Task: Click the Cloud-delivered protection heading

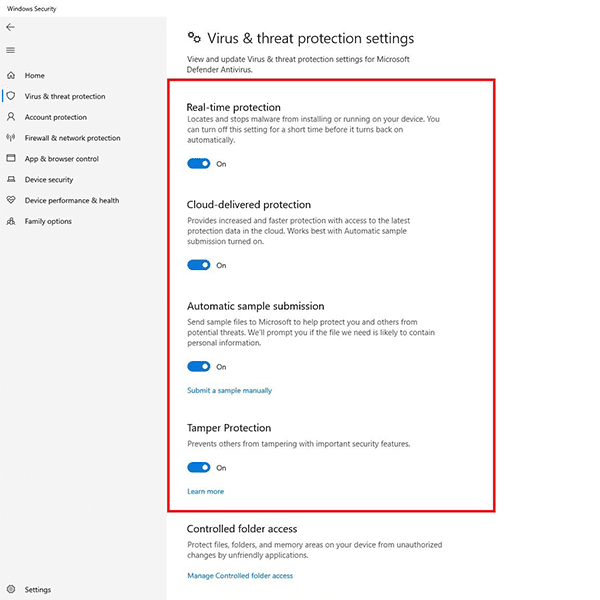Action: click(x=249, y=205)
